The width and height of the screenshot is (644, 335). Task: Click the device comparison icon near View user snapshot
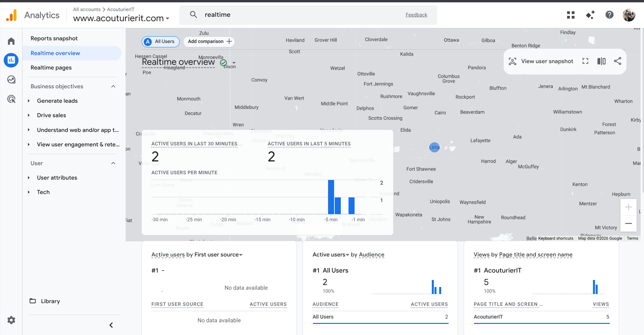pyautogui.click(x=601, y=61)
